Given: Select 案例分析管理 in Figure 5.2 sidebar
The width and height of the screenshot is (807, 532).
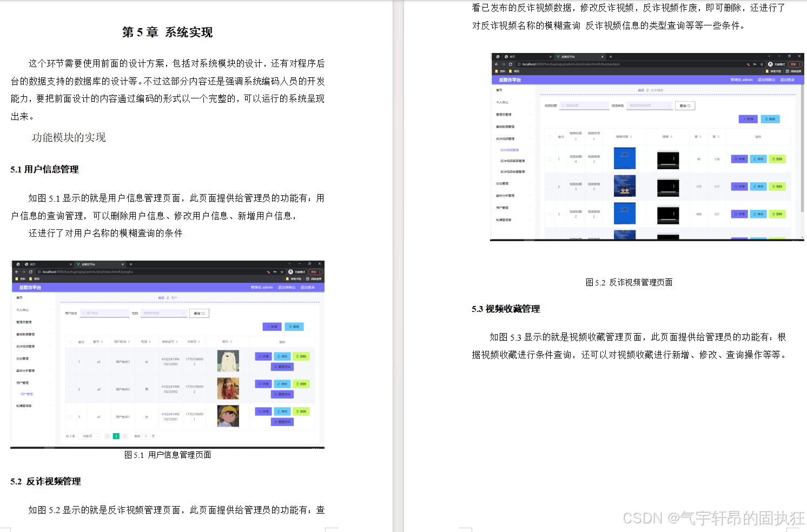Looking at the screenshot, I should pos(505,196).
